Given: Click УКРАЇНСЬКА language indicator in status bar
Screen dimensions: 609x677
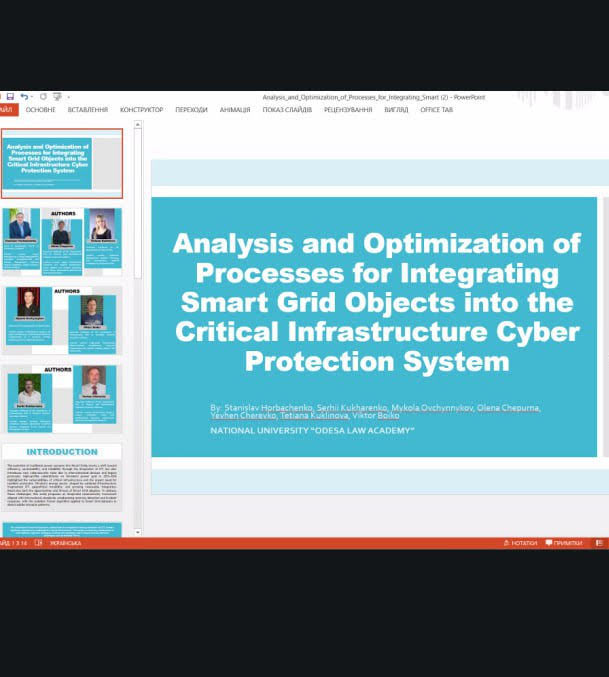Looking at the screenshot, I should pyautogui.click(x=65, y=543).
